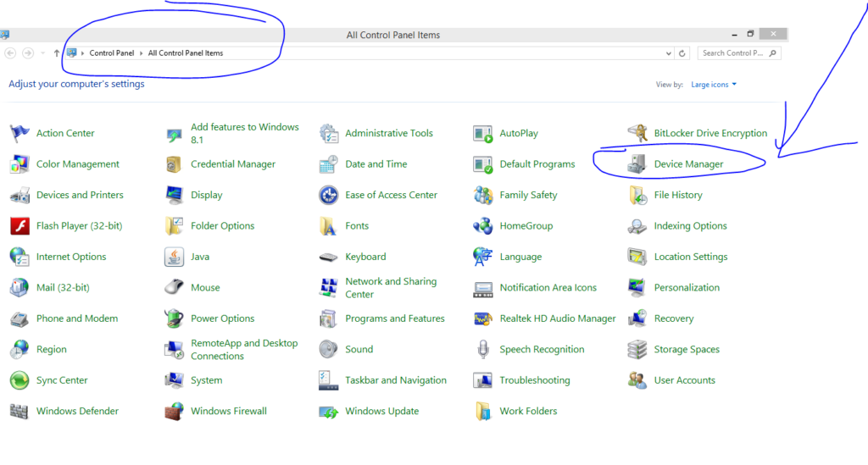868x465 pixels.
Task: Open the Ease of Access Center icon
Action: tap(328, 195)
